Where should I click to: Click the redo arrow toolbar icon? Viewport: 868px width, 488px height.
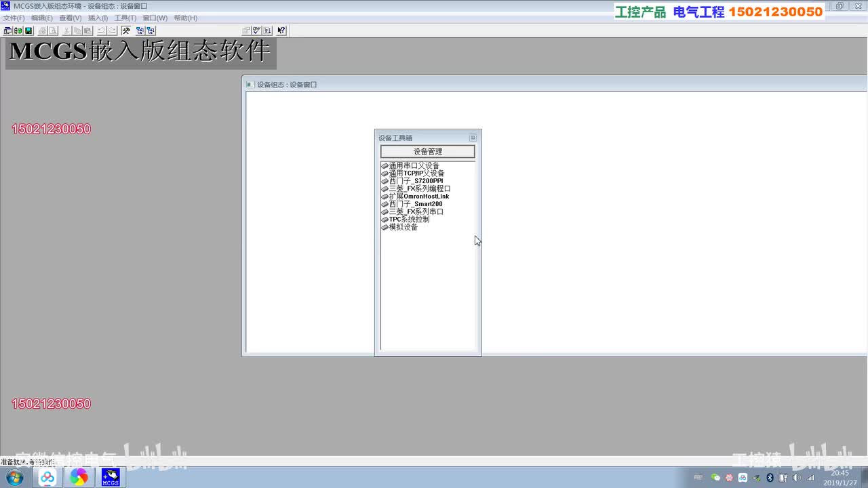(x=112, y=30)
